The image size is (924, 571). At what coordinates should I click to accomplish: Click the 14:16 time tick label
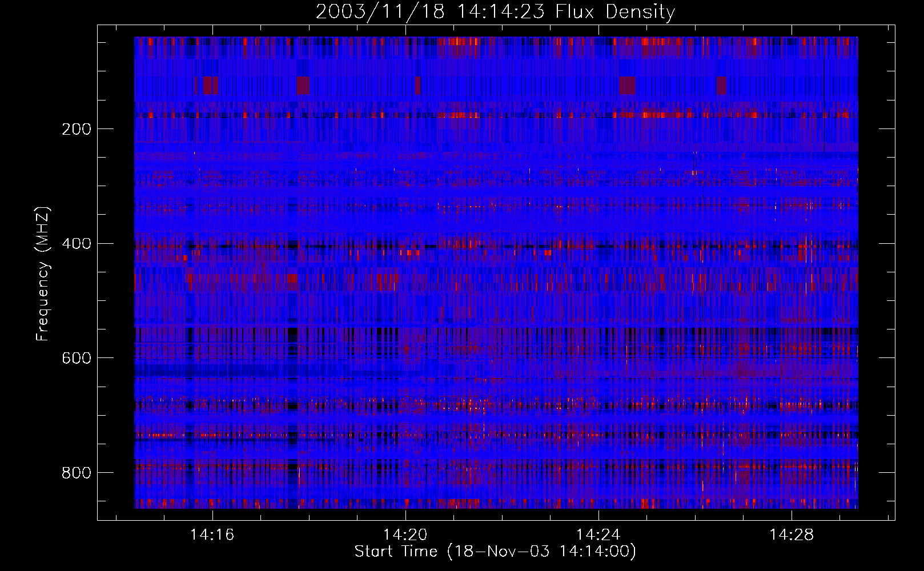tap(212, 535)
